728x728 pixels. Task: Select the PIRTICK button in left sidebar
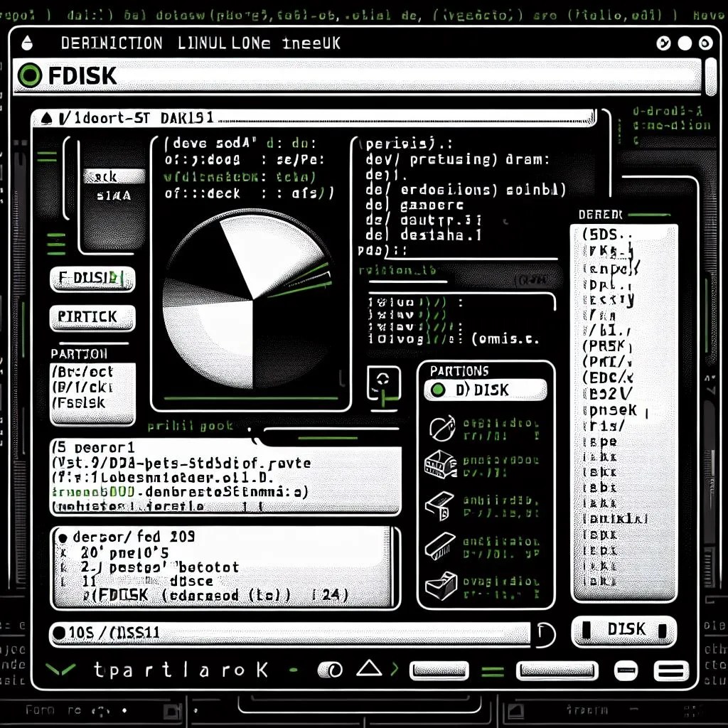pyautogui.click(x=92, y=317)
